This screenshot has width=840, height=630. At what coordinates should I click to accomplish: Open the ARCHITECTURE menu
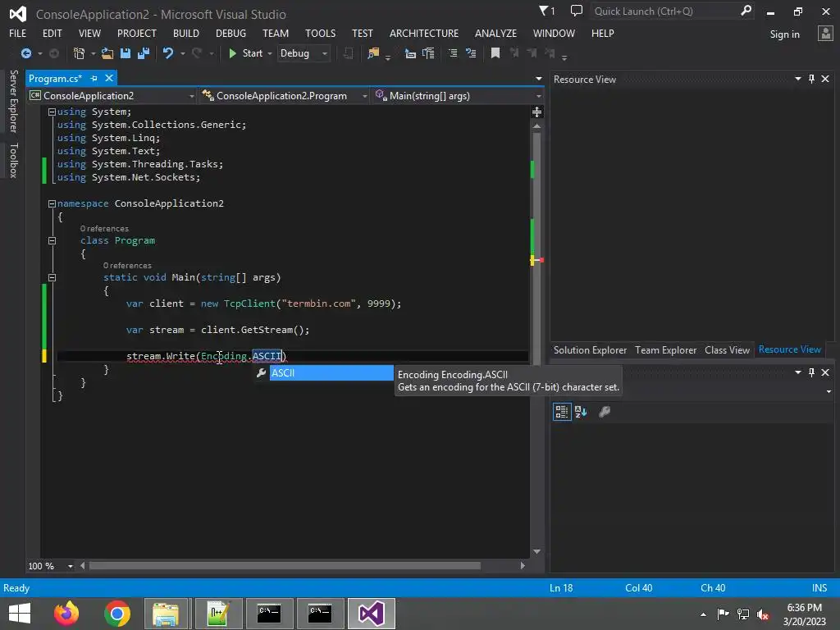pyautogui.click(x=424, y=33)
